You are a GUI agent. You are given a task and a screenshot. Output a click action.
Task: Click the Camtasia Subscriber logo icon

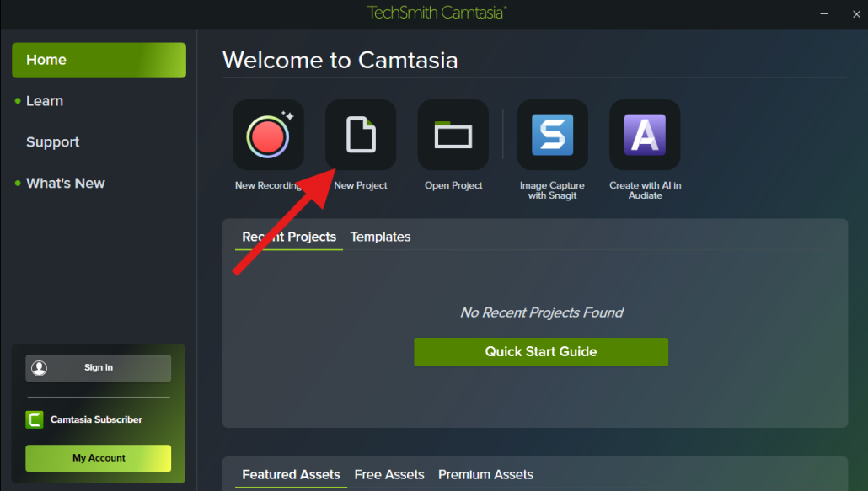pyautogui.click(x=35, y=419)
